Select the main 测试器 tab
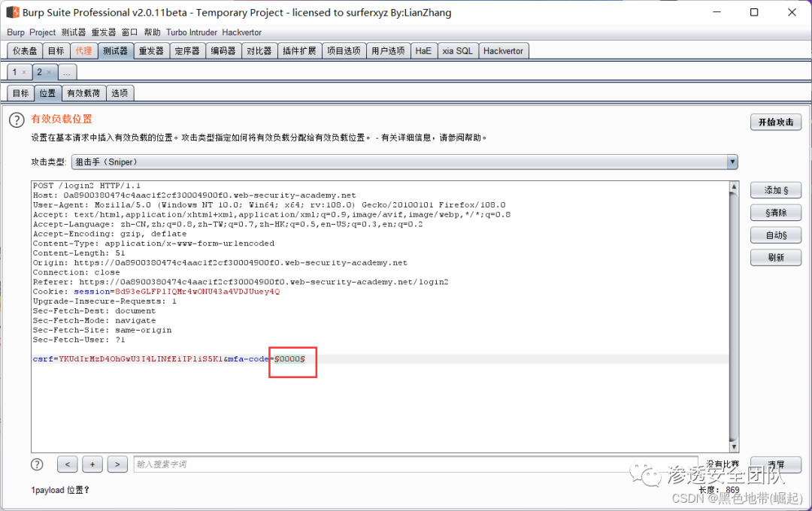The image size is (812, 511). 115,51
